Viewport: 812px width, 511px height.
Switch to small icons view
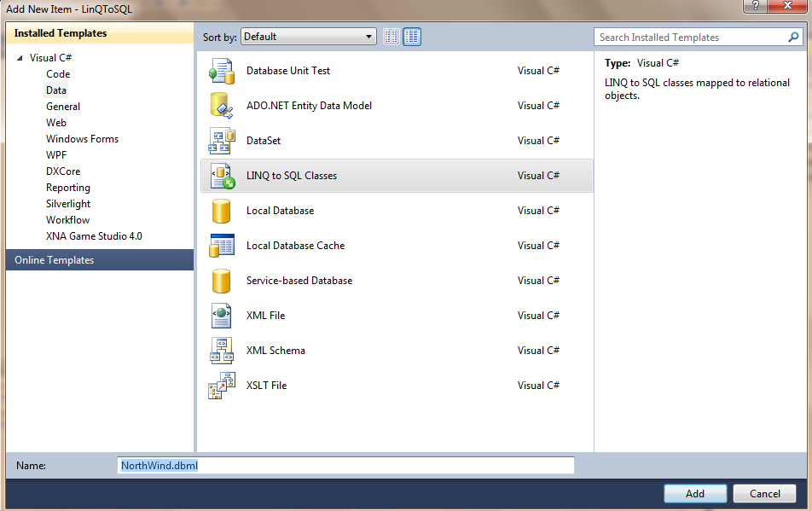(x=391, y=37)
